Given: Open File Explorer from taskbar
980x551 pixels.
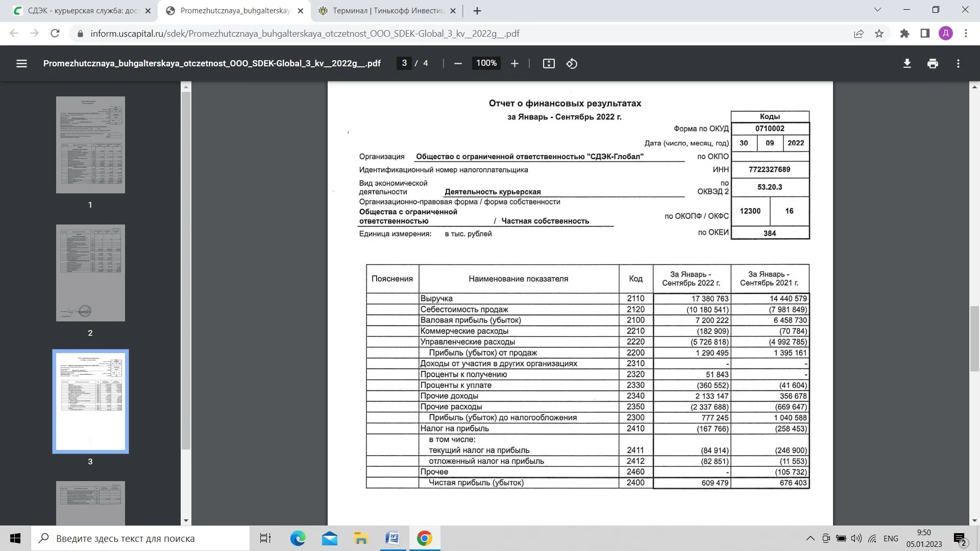Looking at the screenshot, I should tap(361, 538).
